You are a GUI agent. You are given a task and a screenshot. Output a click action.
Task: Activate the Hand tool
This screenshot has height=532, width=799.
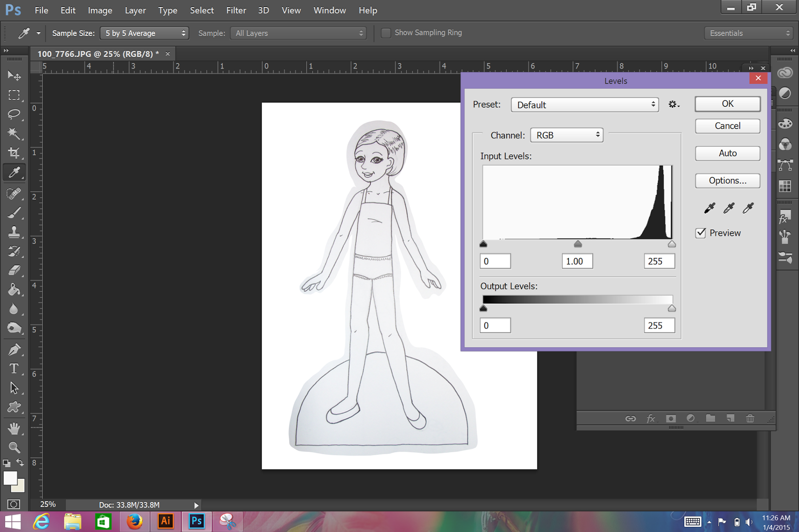pyautogui.click(x=14, y=428)
